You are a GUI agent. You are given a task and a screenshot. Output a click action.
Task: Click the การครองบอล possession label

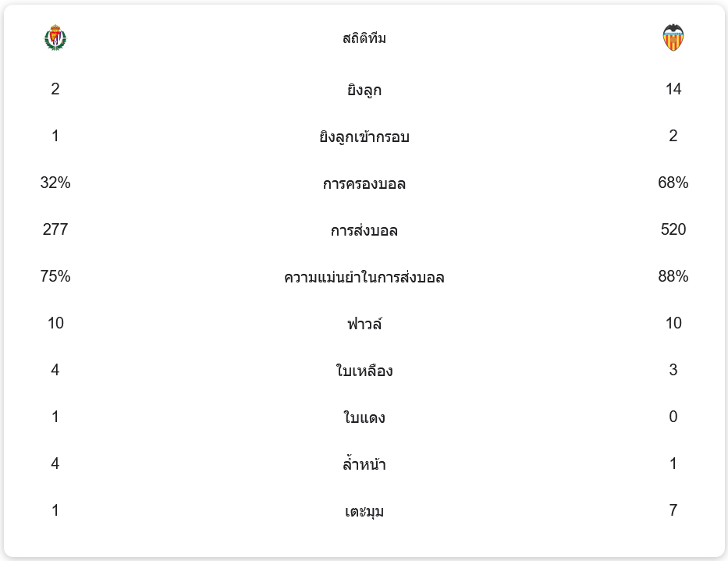click(364, 183)
